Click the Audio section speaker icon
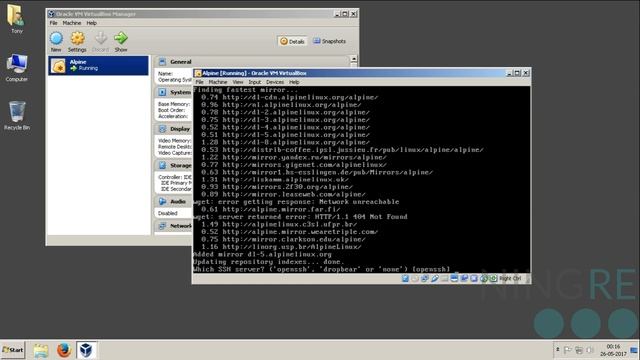This screenshot has height=360, width=640. click(162, 201)
